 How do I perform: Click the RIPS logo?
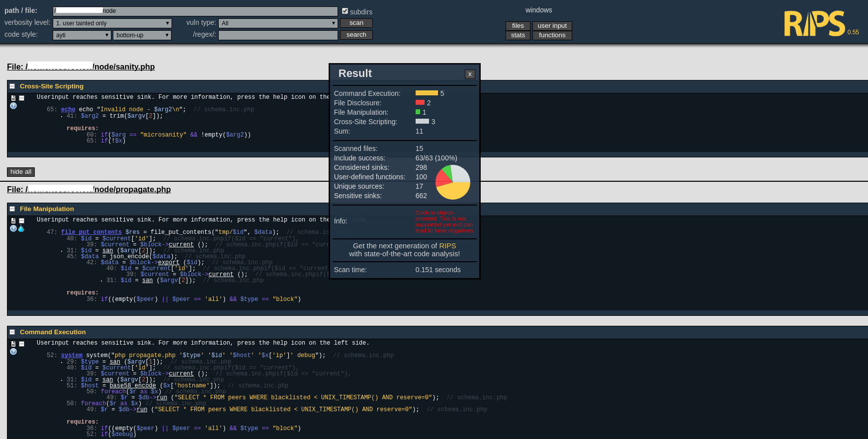[x=814, y=24]
